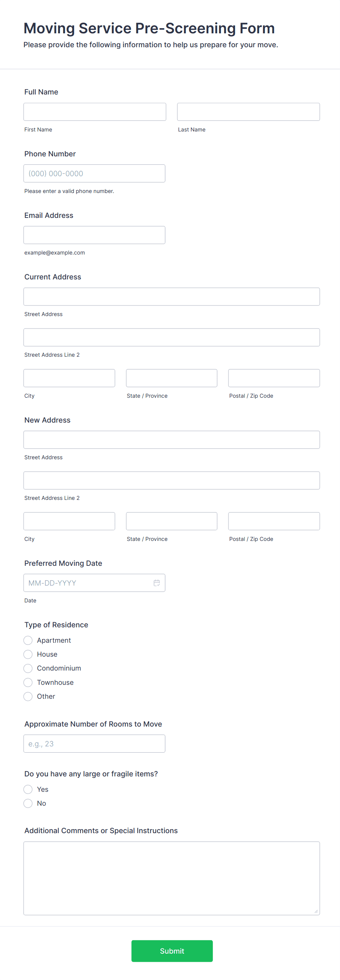This screenshot has height=980, width=340.
Task: Focus New Address Postal / Zip Code field
Action: (x=273, y=521)
